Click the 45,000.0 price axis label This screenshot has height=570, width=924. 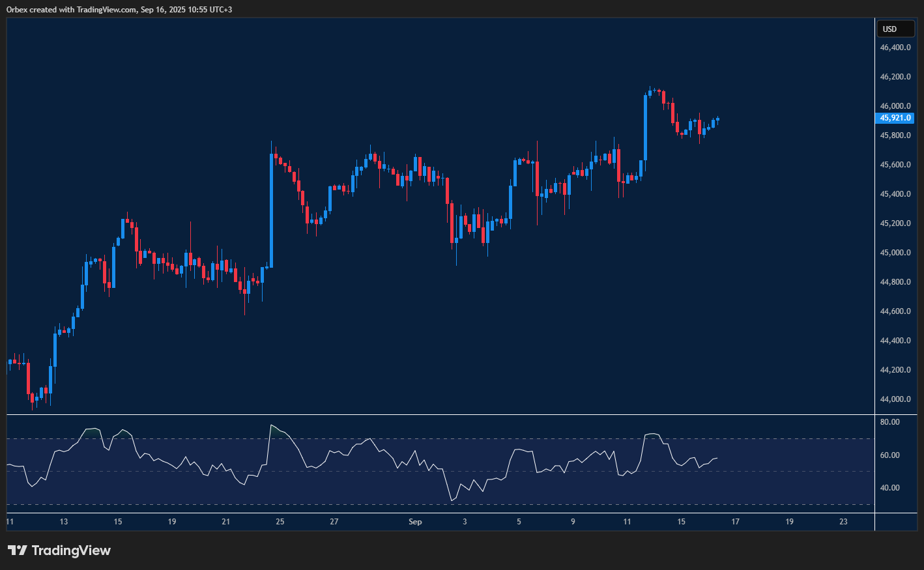895,253
